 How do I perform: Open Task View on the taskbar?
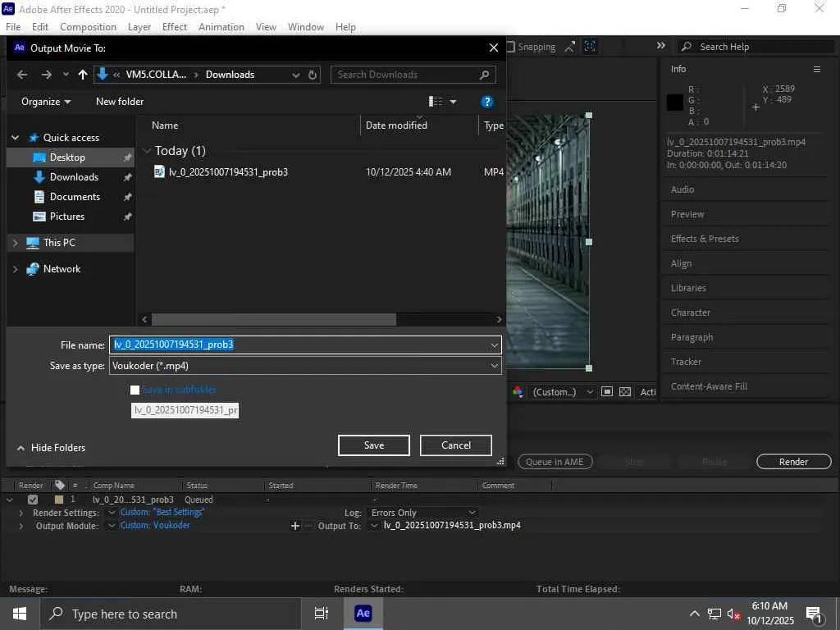321,614
